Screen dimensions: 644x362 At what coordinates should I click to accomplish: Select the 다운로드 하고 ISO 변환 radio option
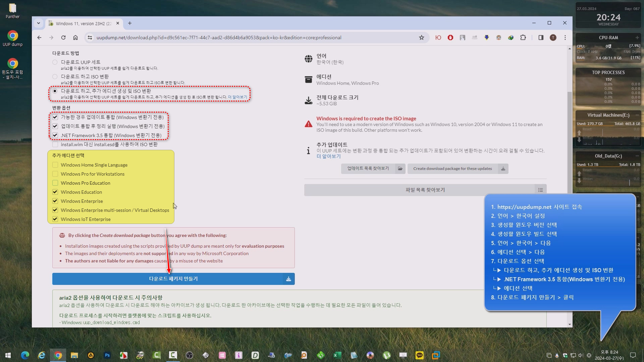coord(55,77)
